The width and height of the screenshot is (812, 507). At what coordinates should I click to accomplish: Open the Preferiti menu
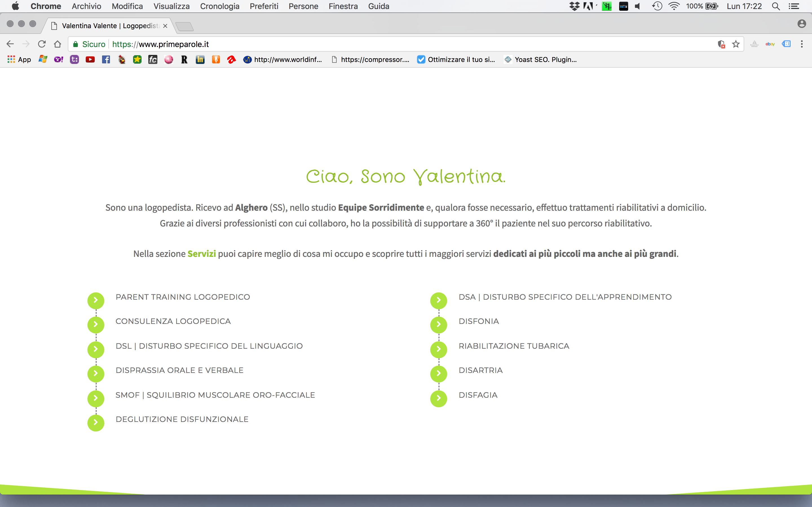[264, 6]
